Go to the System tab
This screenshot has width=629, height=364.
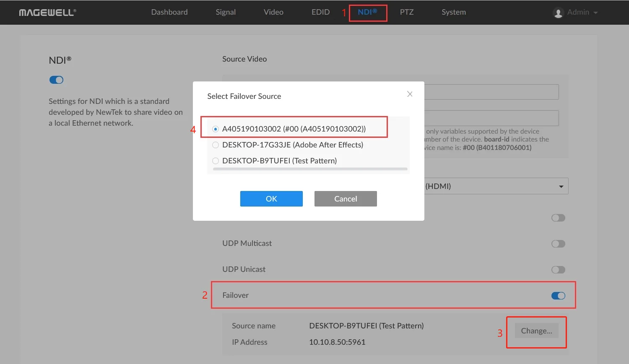click(454, 12)
